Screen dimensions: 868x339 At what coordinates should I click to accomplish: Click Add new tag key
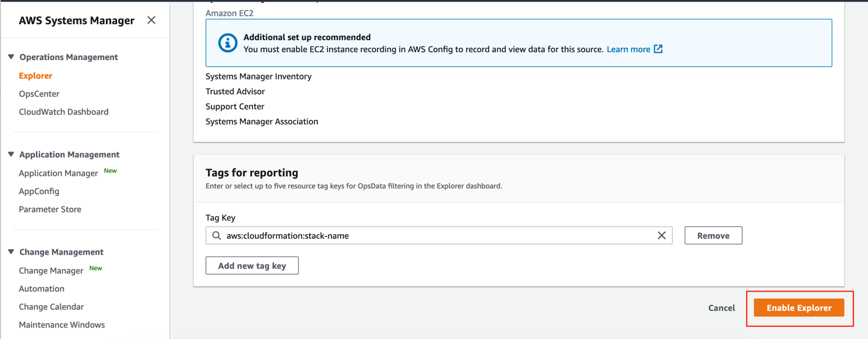(x=252, y=266)
